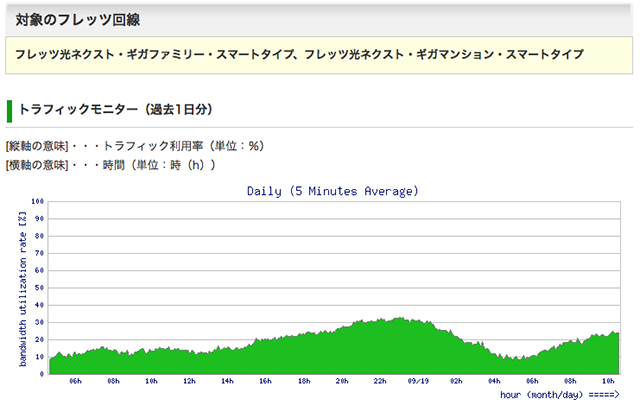Click the 対象のフレッツ回線 header
Image resolution: width=640 pixels, height=405 pixels.
click(71, 18)
